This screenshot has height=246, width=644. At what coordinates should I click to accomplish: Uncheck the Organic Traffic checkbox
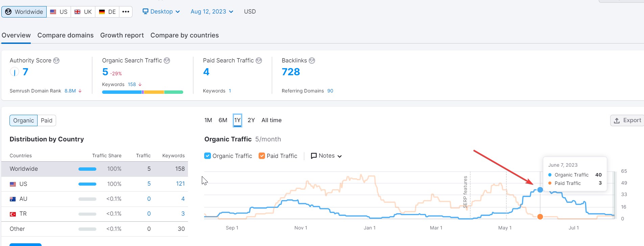tap(208, 156)
